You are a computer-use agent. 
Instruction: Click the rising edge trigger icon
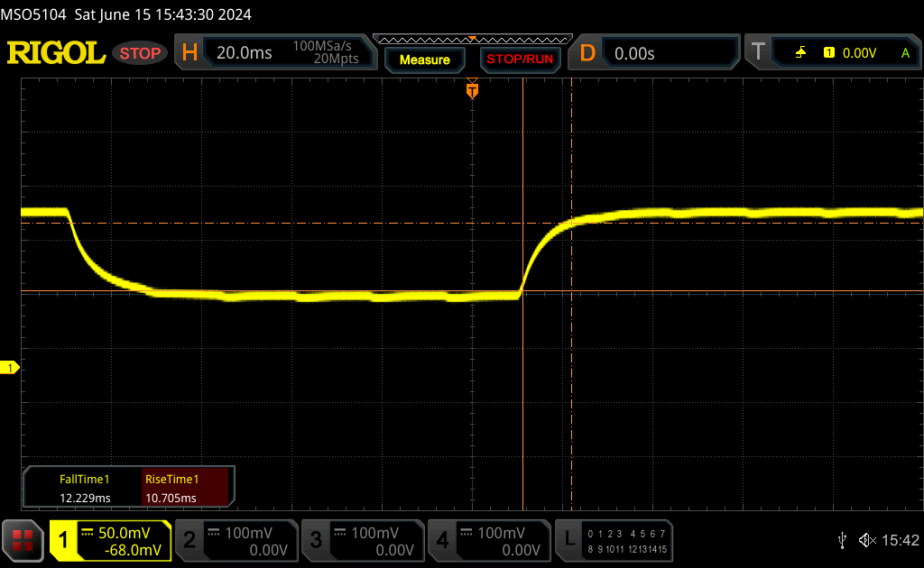point(800,53)
